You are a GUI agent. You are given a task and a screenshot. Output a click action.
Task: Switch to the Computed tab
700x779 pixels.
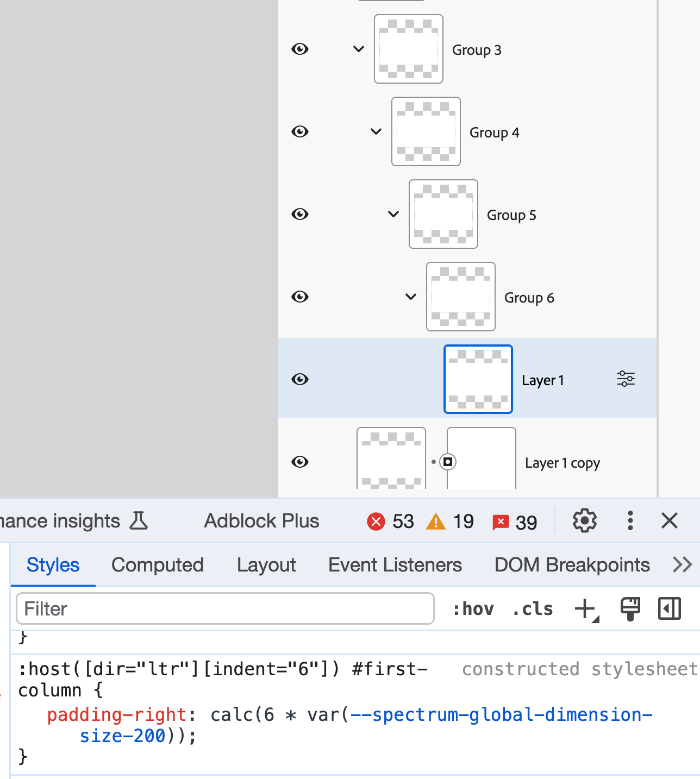coord(157,565)
